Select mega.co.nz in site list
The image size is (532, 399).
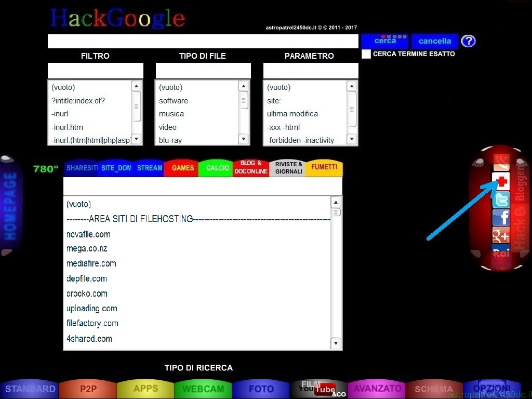87,249
